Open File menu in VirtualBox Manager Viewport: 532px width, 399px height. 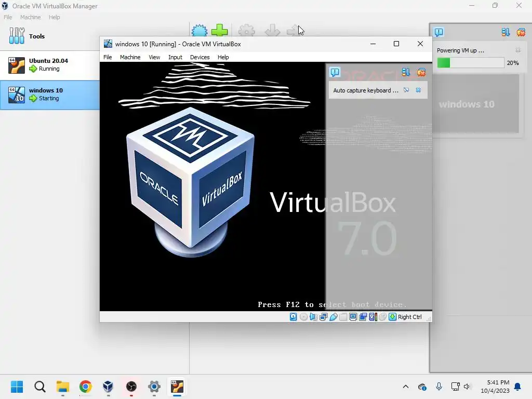click(x=8, y=17)
